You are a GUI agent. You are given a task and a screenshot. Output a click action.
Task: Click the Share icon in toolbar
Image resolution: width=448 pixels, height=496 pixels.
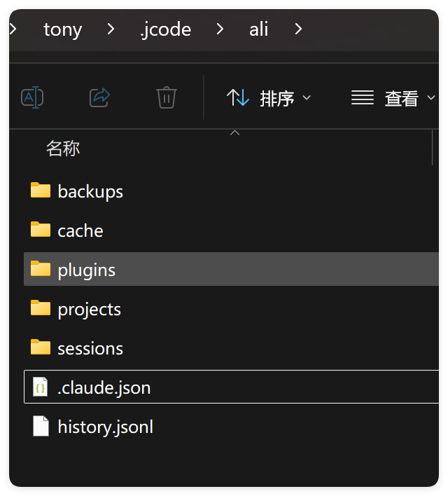[x=99, y=97]
